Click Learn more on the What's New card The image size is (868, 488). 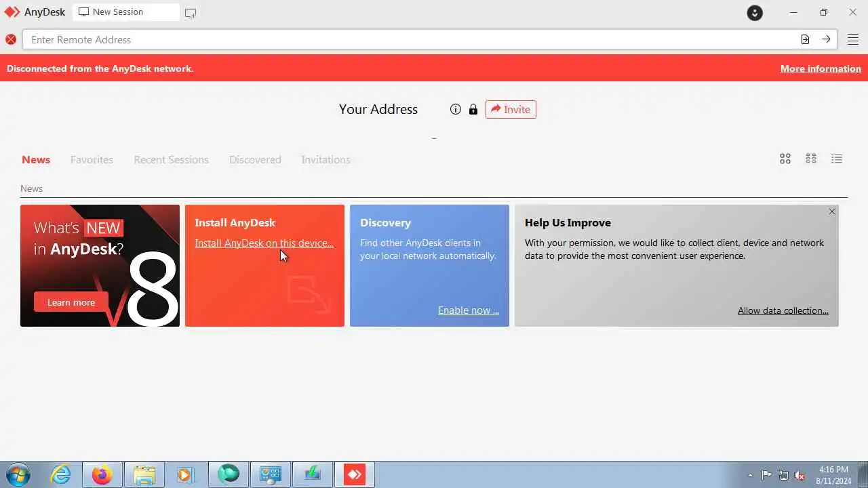(x=71, y=302)
